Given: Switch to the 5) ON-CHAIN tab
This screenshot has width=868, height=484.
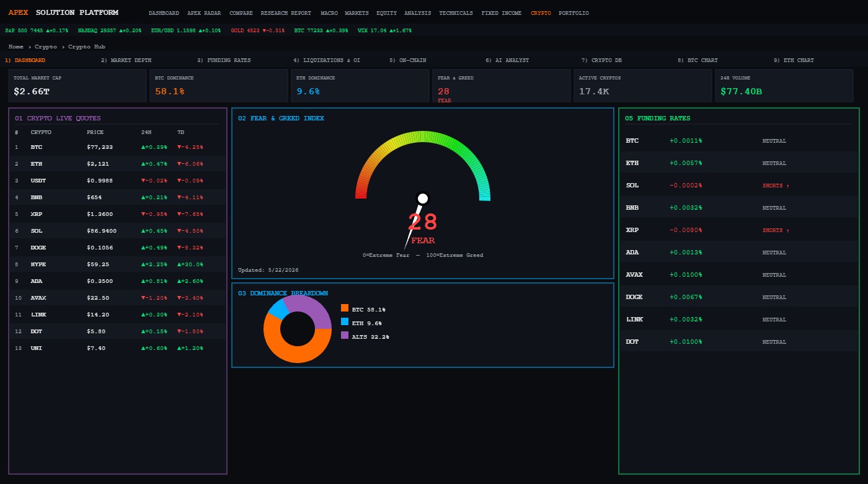Looking at the screenshot, I should 408,60.
